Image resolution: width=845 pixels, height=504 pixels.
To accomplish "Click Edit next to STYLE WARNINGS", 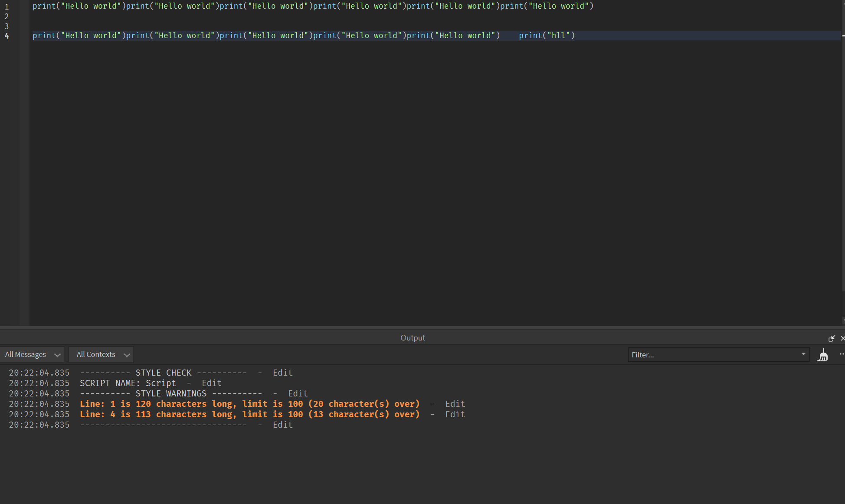I will coord(298,393).
